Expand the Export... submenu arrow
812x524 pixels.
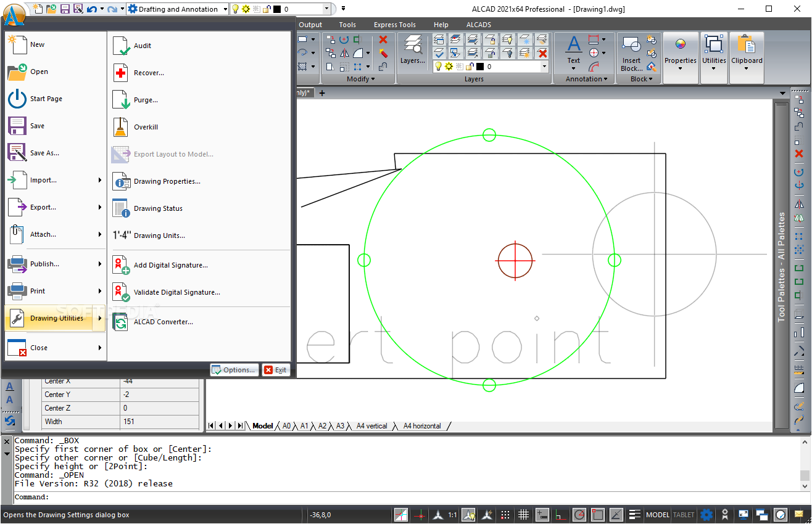[100, 207]
